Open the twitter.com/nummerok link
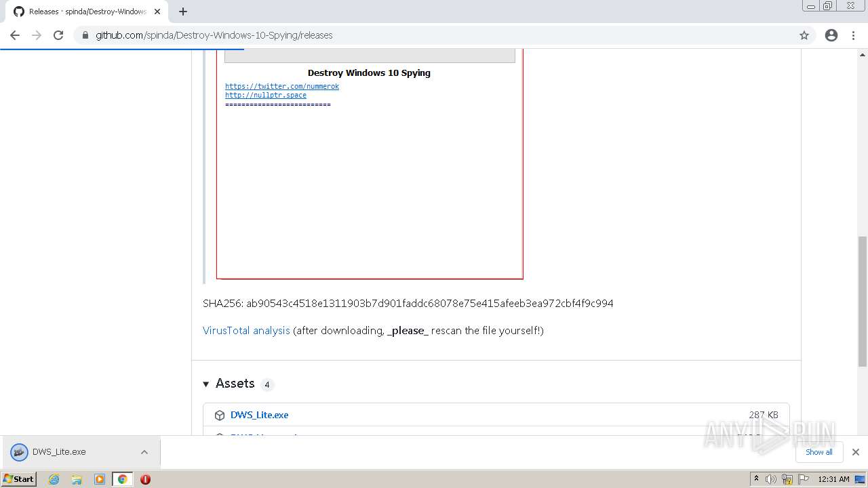The height and width of the screenshot is (488, 868). coord(282,86)
